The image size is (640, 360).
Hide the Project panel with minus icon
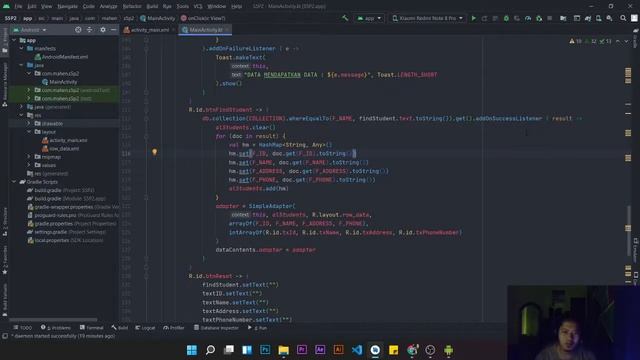pos(113,30)
